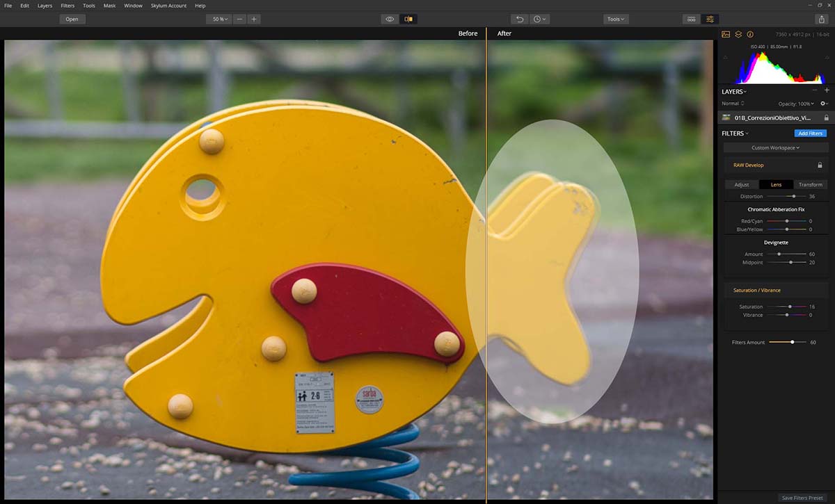Expand the Tools dropdown
The width and height of the screenshot is (835, 504).
click(x=616, y=19)
